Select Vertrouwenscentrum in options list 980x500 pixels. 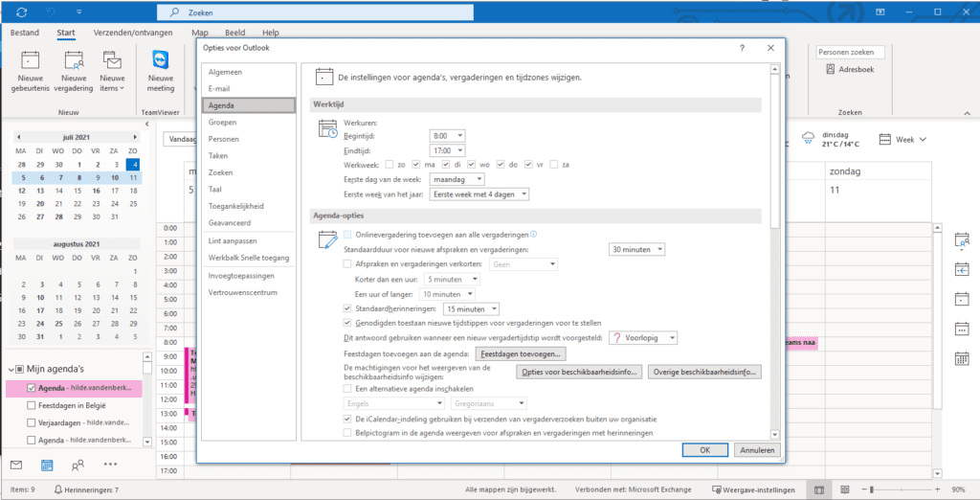250,292
